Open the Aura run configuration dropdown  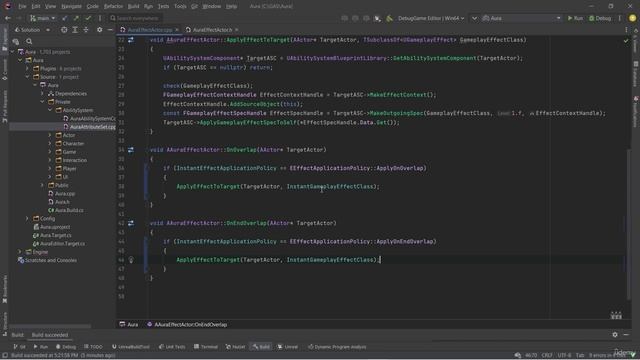point(521,18)
